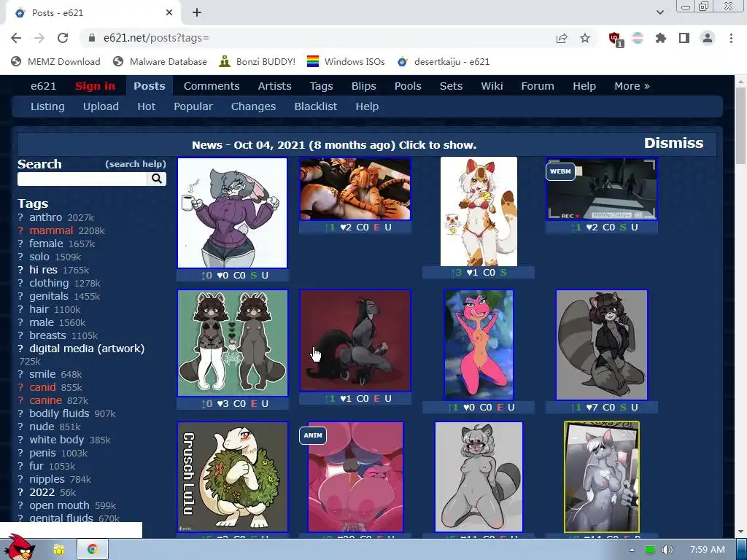This screenshot has width=747, height=560.
Task: Close the 'Posts - e621' tab
Action: point(169,13)
